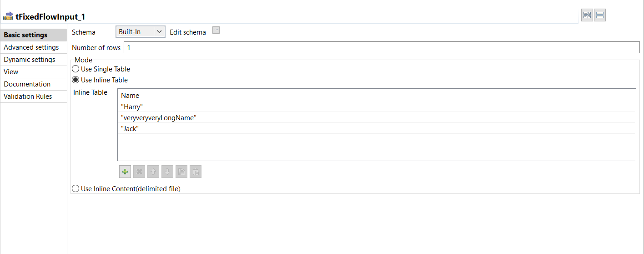Click the remove row X icon
This screenshot has height=254, width=644.
click(x=139, y=172)
